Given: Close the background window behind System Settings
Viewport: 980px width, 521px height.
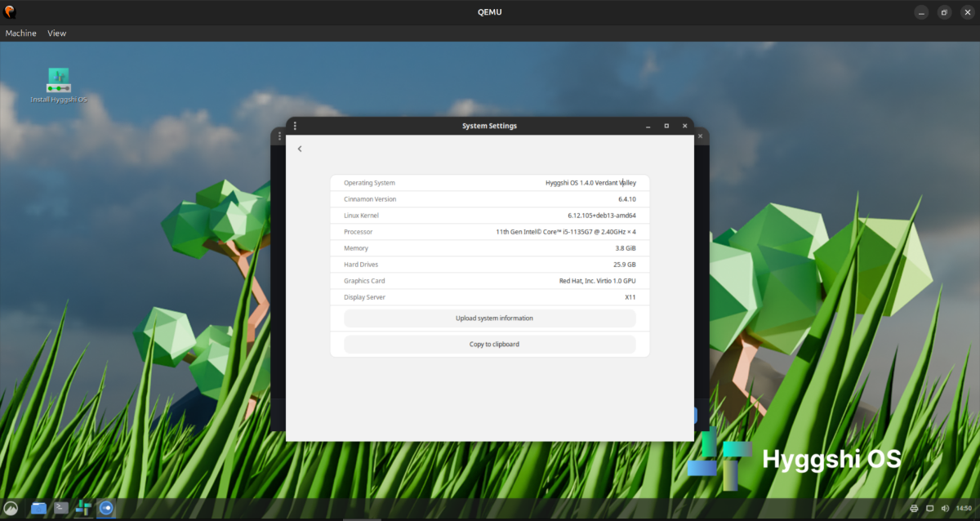Looking at the screenshot, I should click(x=700, y=137).
